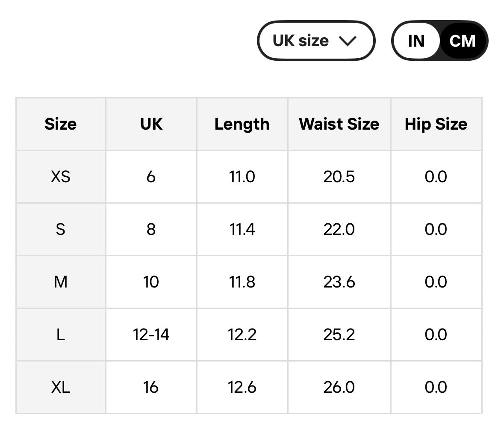
Task: Select the S size row label
Action: pyautogui.click(x=61, y=229)
